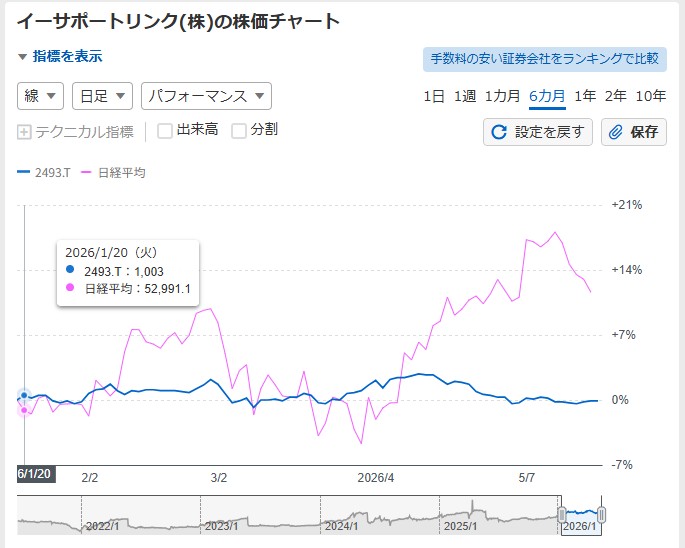
Task: Click the 2022/1 area in the navigator
Action: [x=102, y=526]
